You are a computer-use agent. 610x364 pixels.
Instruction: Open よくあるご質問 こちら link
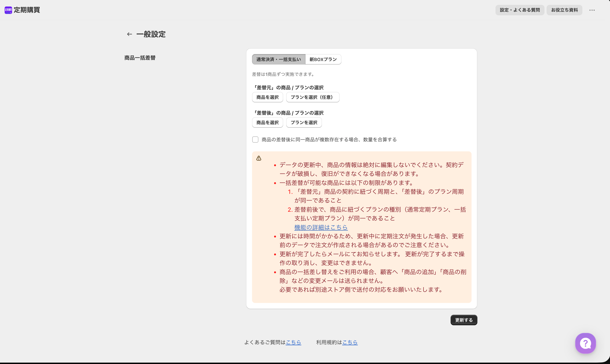[x=293, y=342]
